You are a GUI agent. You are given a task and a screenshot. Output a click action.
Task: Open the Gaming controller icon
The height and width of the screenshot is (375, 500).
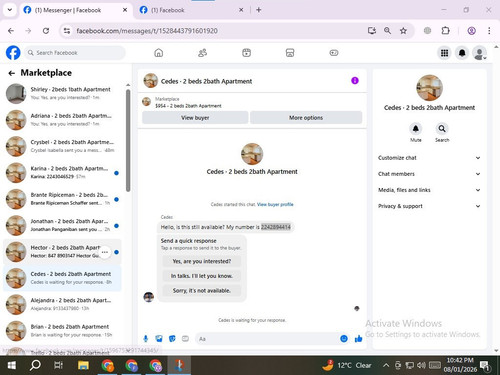(x=334, y=53)
